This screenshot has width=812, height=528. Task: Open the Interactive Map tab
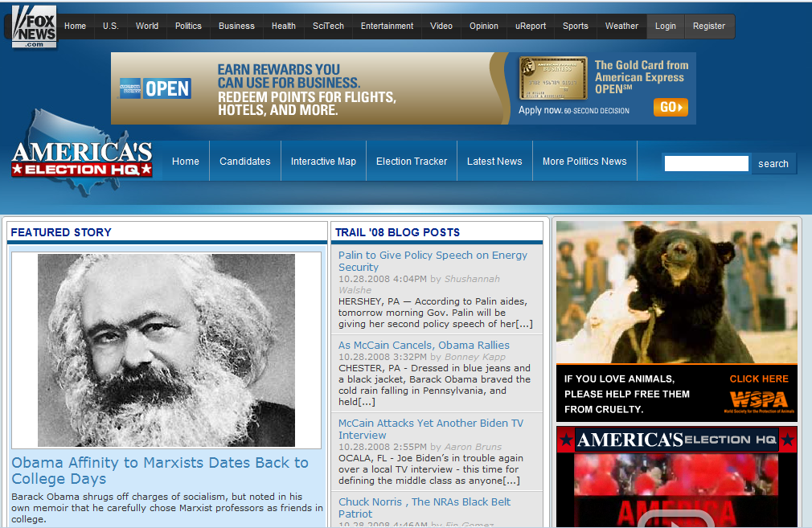[x=323, y=161]
